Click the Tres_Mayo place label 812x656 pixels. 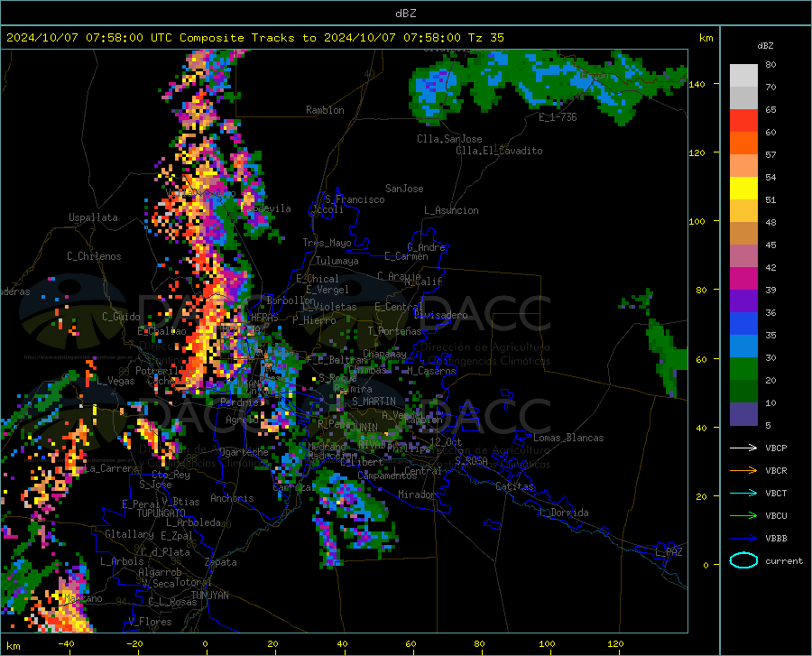(327, 243)
